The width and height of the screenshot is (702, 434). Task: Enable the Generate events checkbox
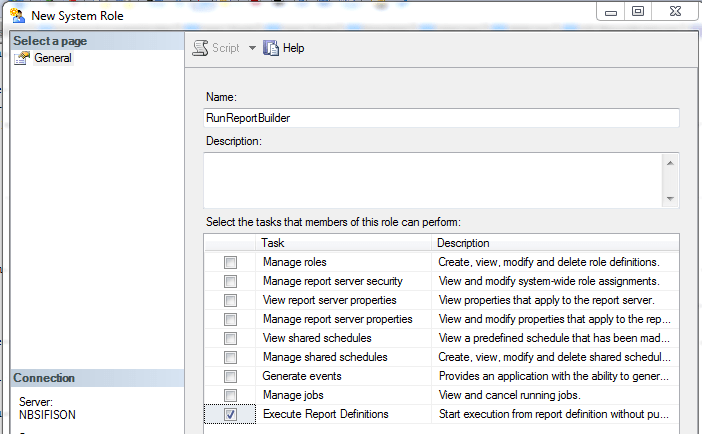pyautogui.click(x=231, y=376)
